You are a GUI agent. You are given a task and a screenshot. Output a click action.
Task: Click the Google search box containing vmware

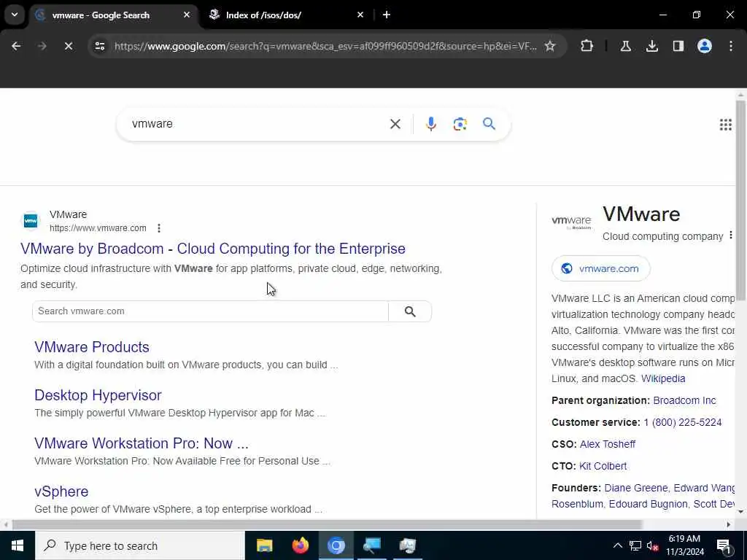pyautogui.click(x=258, y=124)
